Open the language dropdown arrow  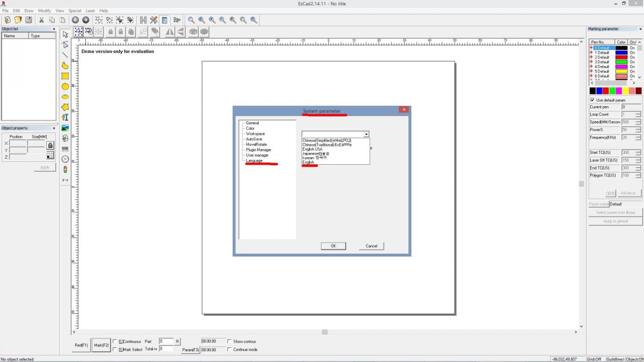[366, 134]
